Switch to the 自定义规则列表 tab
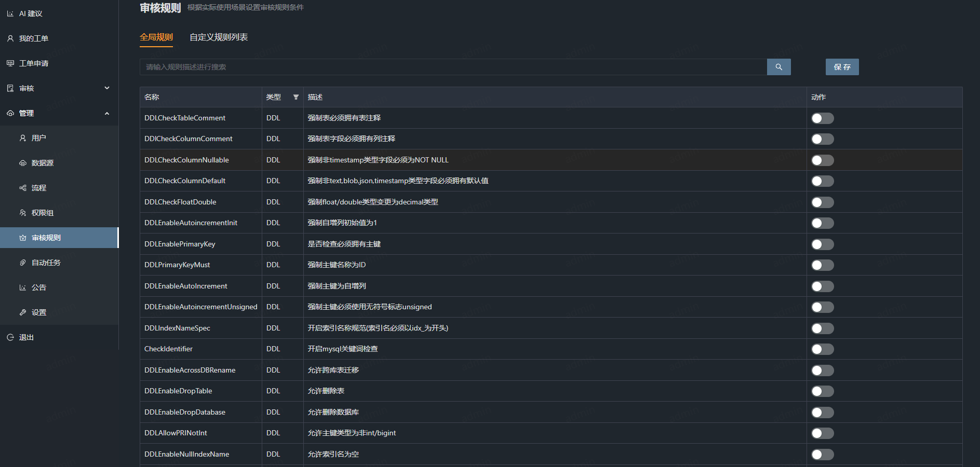Viewport: 980px width, 467px height. (x=219, y=37)
